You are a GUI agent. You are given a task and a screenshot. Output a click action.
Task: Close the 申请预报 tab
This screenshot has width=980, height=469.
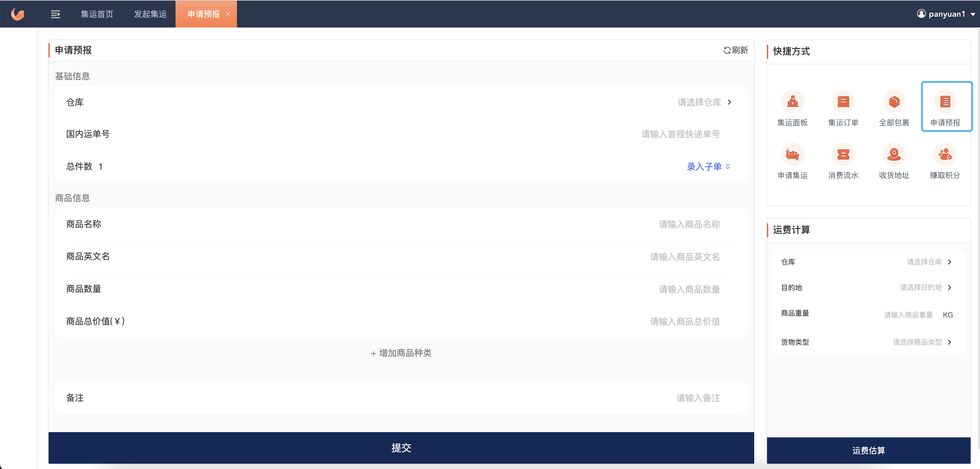click(228, 14)
